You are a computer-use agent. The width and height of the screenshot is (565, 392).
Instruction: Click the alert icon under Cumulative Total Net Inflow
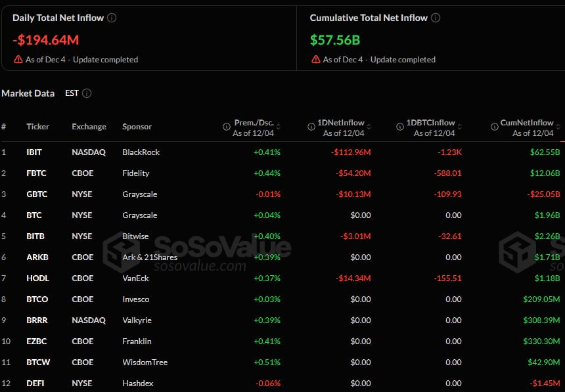pyautogui.click(x=315, y=59)
